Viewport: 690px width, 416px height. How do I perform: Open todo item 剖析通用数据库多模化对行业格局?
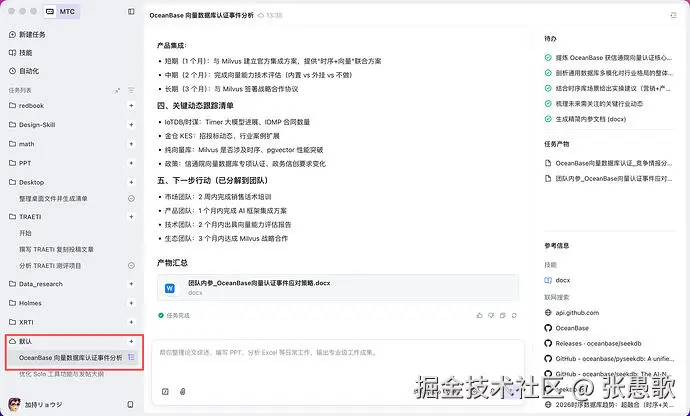tap(608, 73)
